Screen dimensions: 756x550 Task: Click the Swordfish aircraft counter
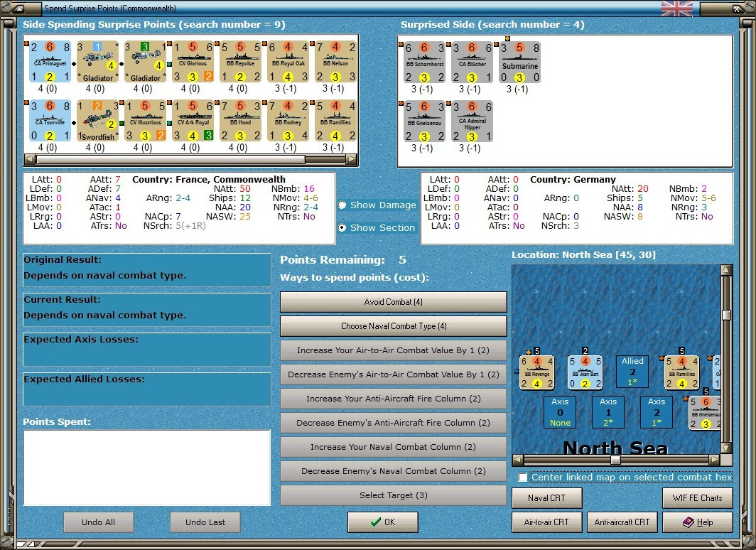tap(97, 121)
